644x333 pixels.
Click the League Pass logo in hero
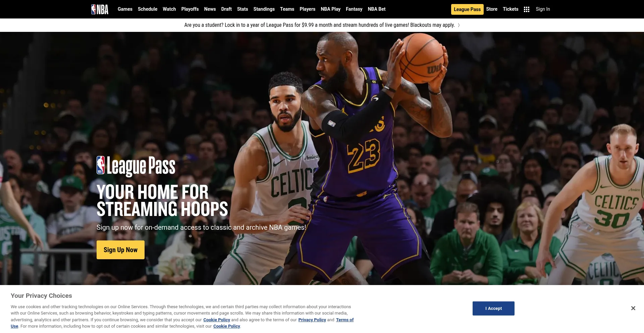(136, 166)
